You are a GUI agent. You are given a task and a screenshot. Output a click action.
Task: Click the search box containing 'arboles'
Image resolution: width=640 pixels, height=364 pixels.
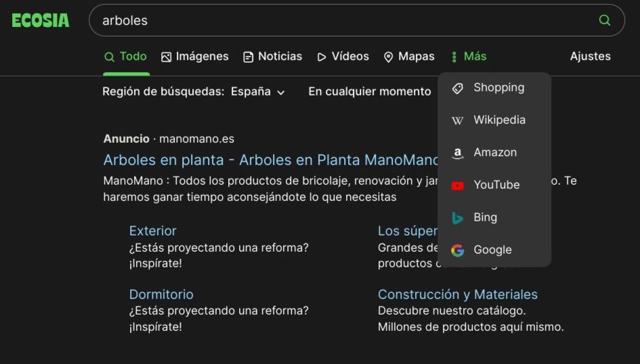pyautogui.click(x=339, y=20)
